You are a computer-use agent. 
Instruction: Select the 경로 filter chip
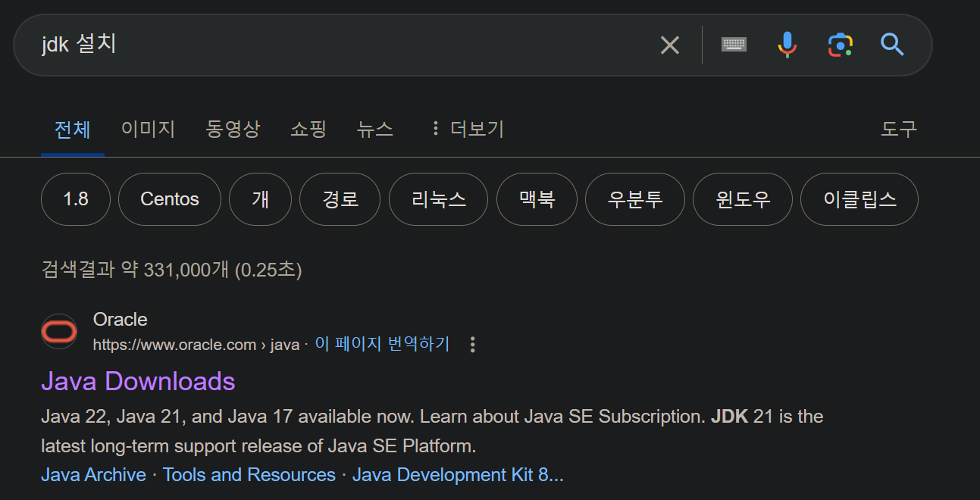(x=340, y=199)
